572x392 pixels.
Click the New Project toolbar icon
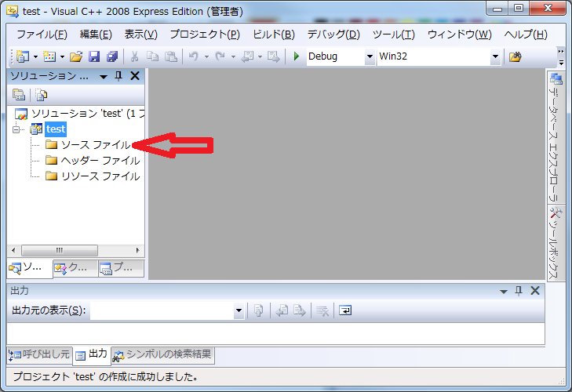(x=23, y=56)
